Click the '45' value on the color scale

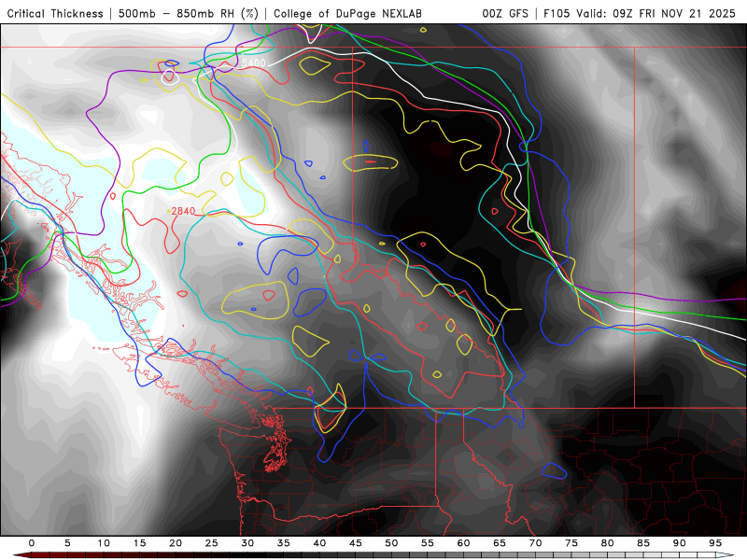click(x=356, y=543)
